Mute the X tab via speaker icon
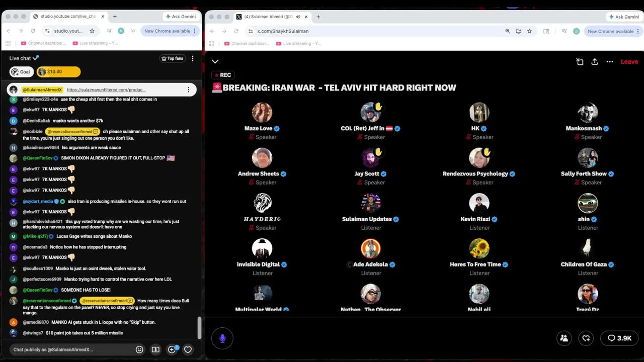Viewport: 644px width, 362px height. tap(298, 17)
